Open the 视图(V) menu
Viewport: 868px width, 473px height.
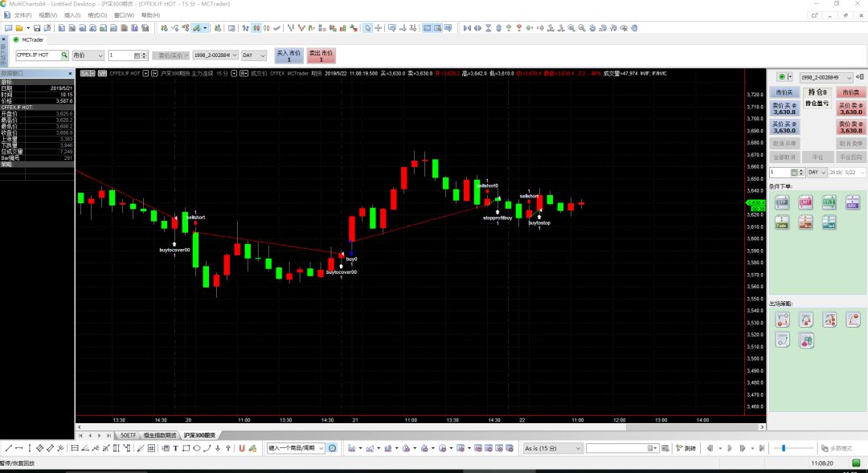[x=47, y=15]
